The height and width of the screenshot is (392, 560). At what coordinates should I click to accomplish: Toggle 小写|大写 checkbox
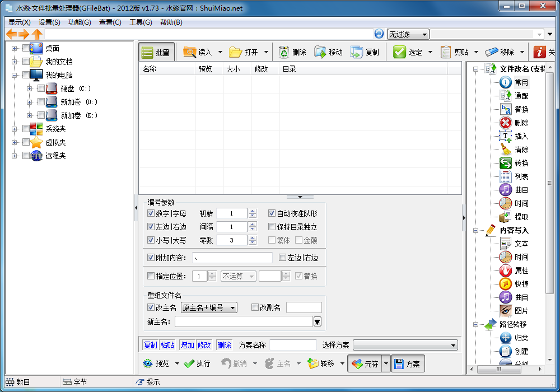(151, 240)
